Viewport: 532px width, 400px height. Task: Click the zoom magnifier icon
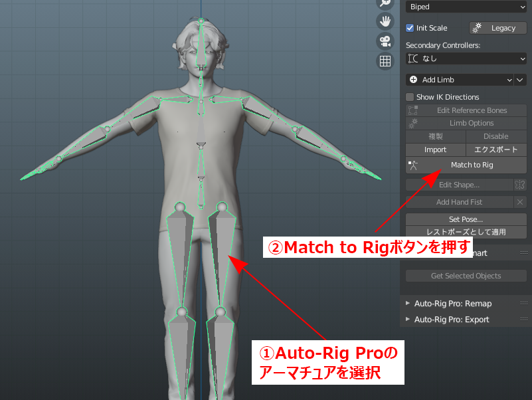[x=385, y=3]
